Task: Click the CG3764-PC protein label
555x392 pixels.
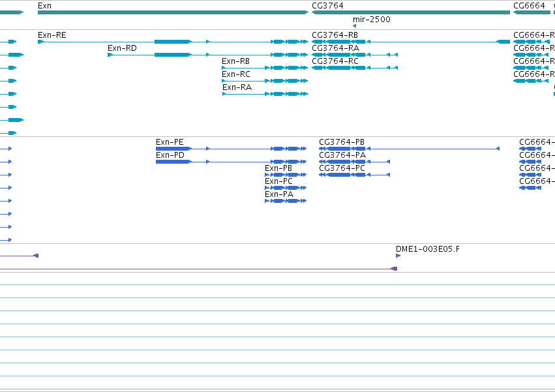Action: coord(342,168)
